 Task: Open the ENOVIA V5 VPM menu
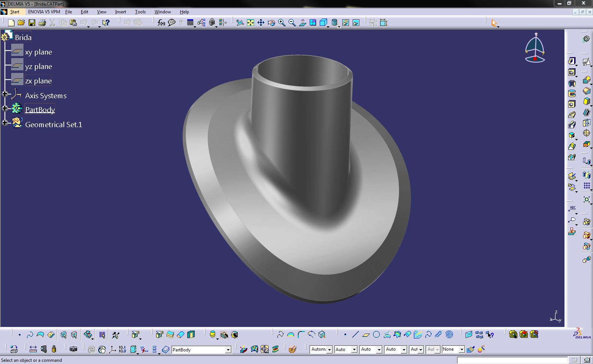[44, 12]
